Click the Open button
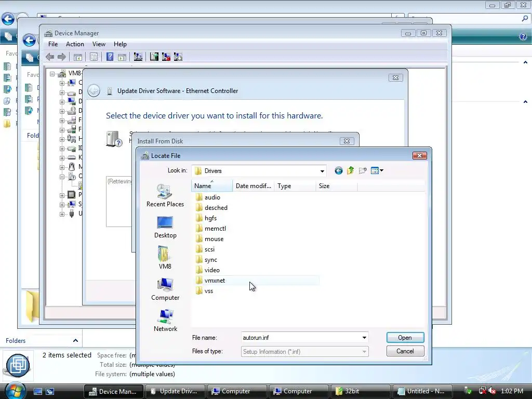This screenshot has height=399, width=532. pos(405,338)
